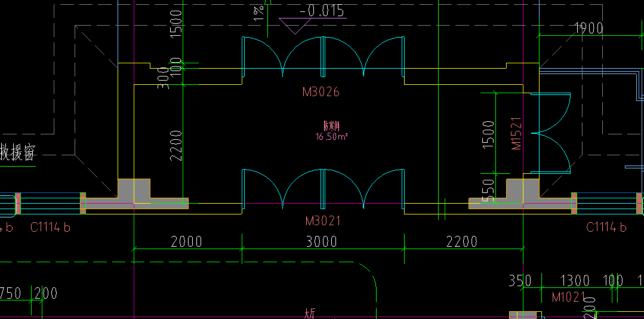Viewport: 644px width, 319px height.
Task: Select the M1021 door label
Action: pos(568,297)
